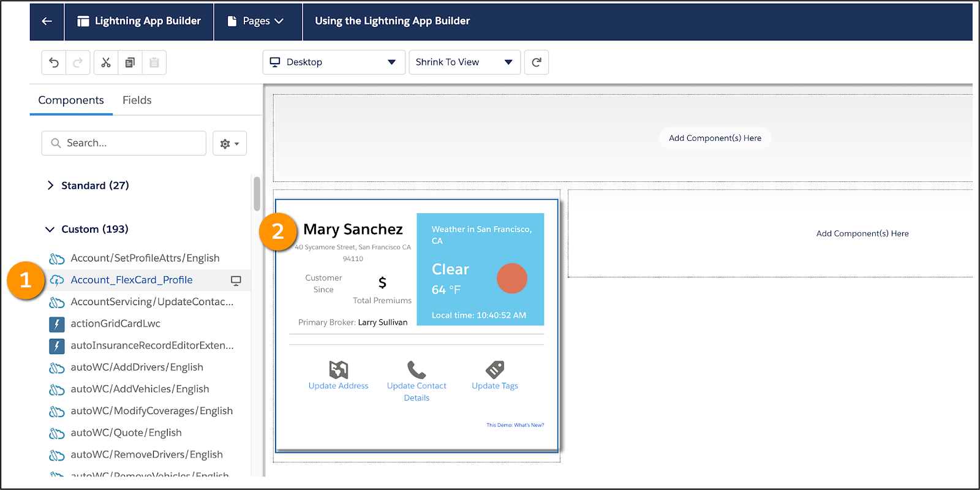Image resolution: width=980 pixels, height=490 pixels.
Task: Click the weather sun circle icon
Action: coord(512,279)
